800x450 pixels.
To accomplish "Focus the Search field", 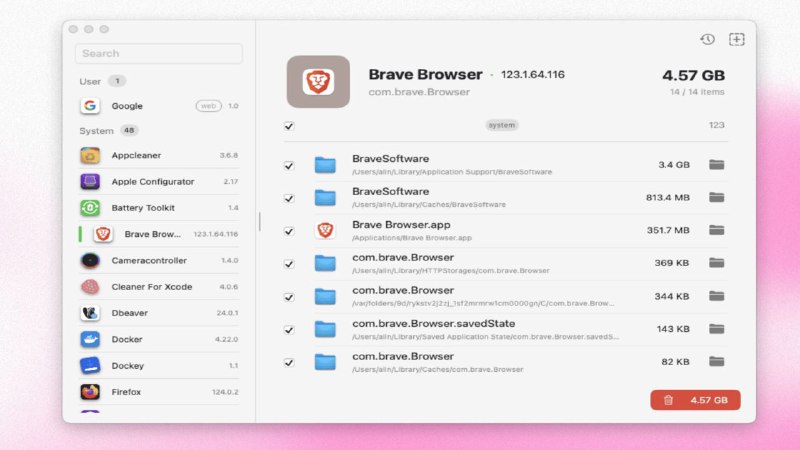I will click(159, 53).
